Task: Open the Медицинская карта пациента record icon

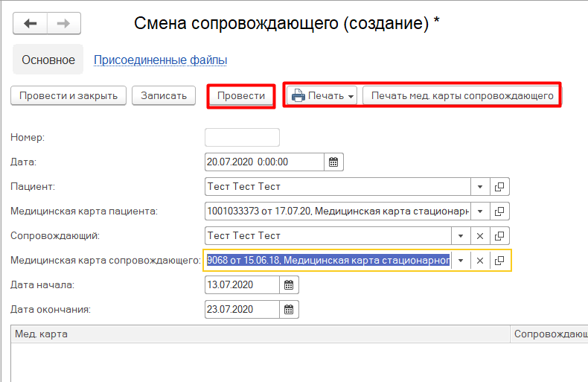Action: click(x=500, y=211)
